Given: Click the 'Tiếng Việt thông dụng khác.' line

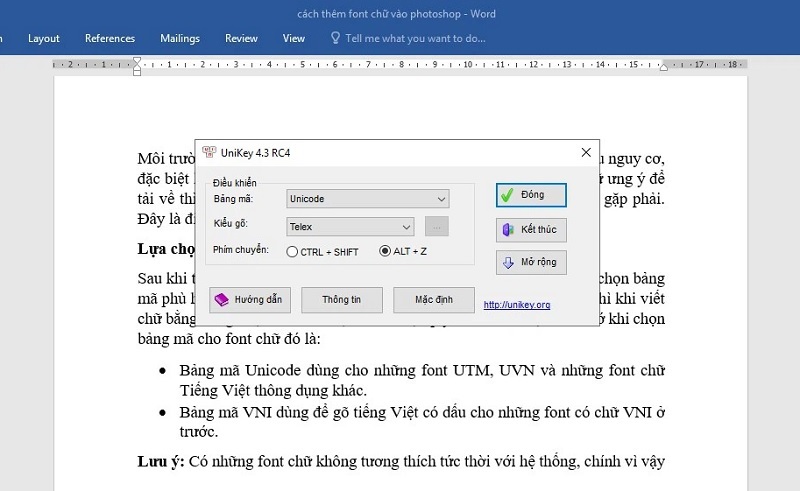Looking at the screenshot, I should click(273, 390).
